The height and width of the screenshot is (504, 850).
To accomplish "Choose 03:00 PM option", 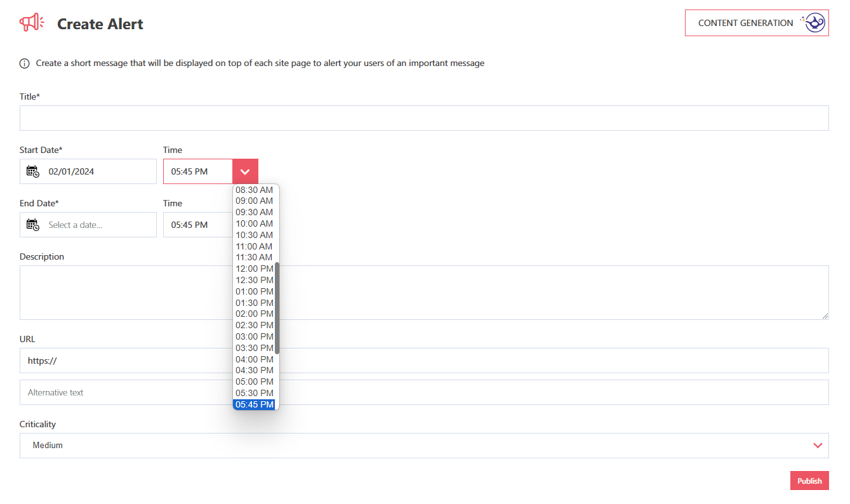I will click(254, 336).
